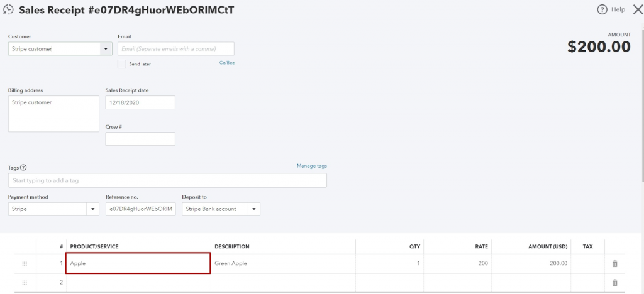Delete line 1 with trash icon

tap(614, 264)
